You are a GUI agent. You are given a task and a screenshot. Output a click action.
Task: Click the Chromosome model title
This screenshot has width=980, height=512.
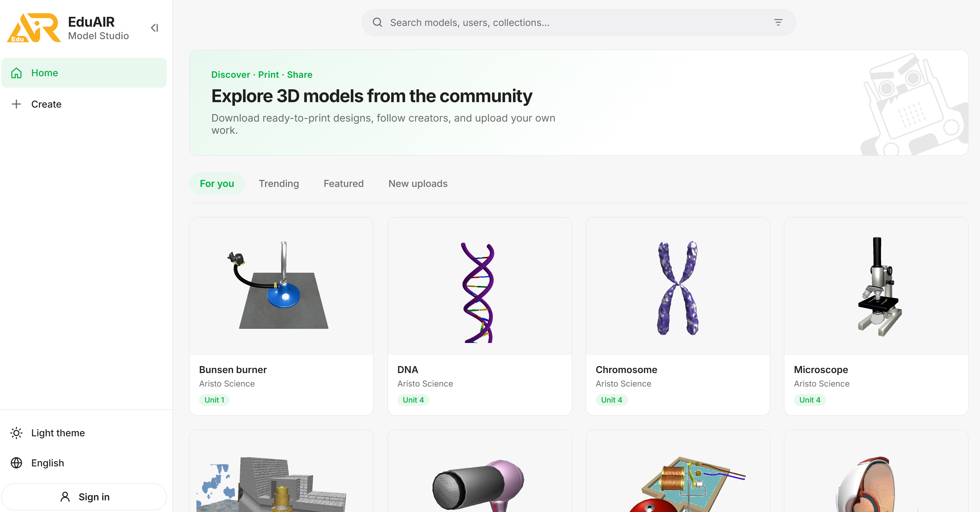click(x=626, y=370)
